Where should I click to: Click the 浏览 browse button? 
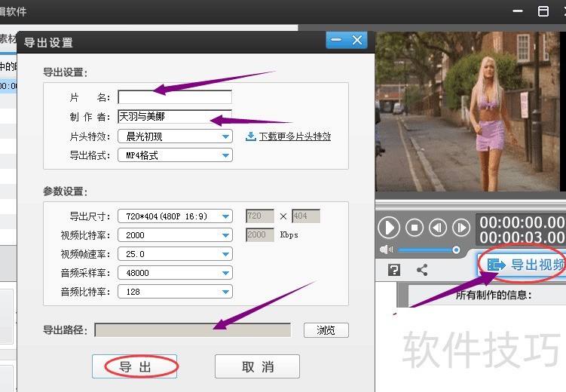(326, 330)
